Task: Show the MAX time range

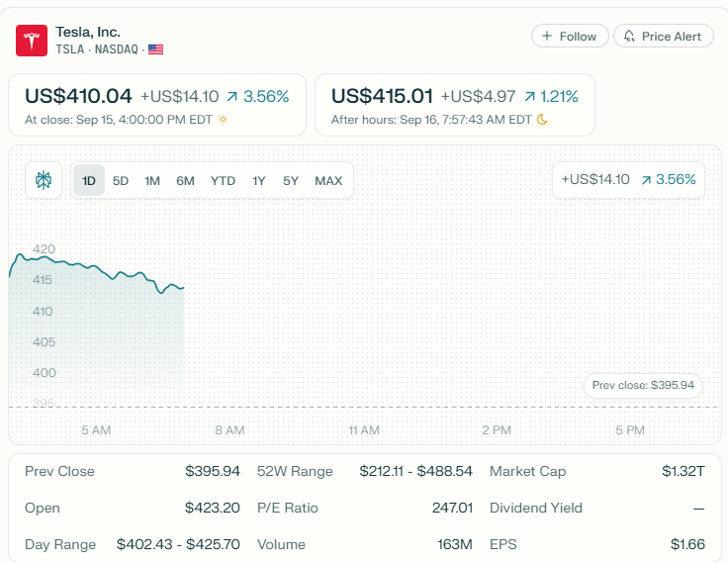Action: pyautogui.click(x=328, y=180)
